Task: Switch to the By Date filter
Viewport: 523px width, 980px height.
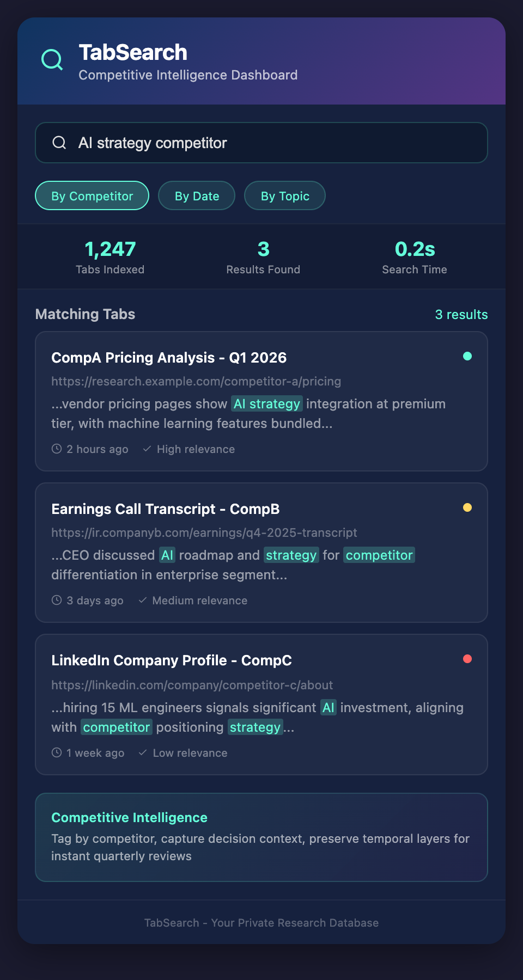Action: coord(197,196)
